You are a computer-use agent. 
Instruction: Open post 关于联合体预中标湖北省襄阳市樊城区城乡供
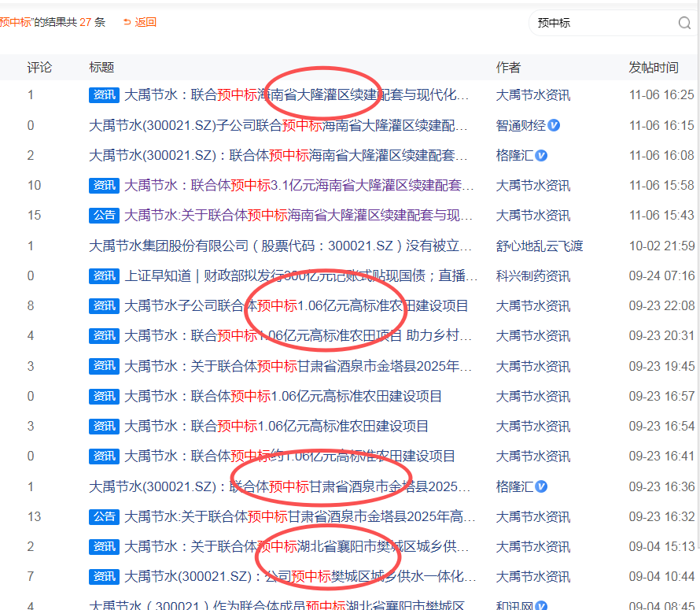(297, 546)
